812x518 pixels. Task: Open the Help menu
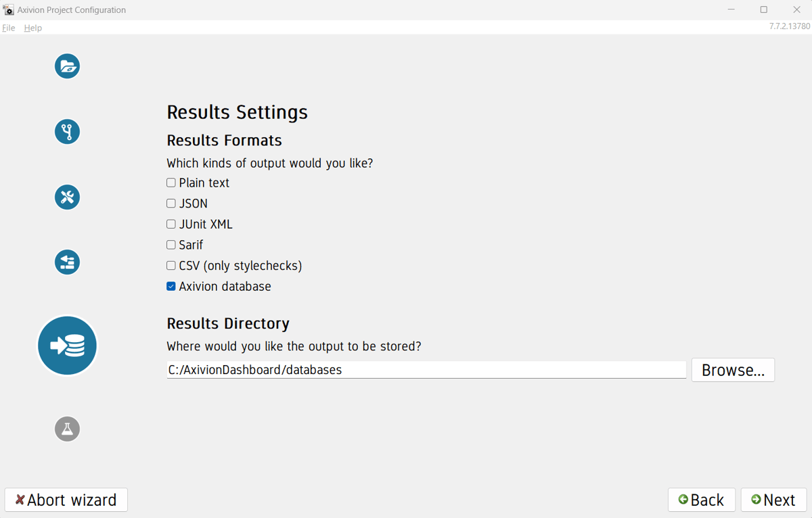click(32, 28)
